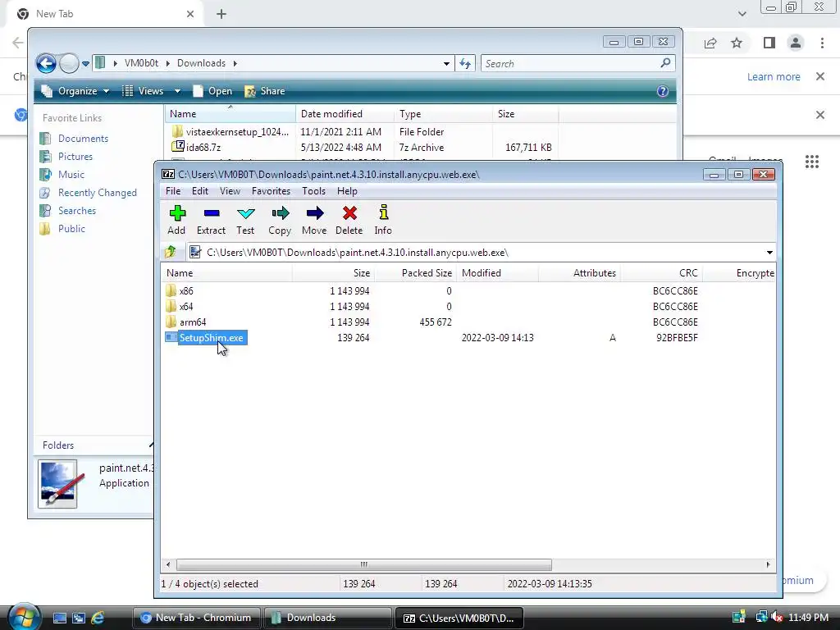
Task: Click the Chromium share page icon
Action: coord(710,43)
